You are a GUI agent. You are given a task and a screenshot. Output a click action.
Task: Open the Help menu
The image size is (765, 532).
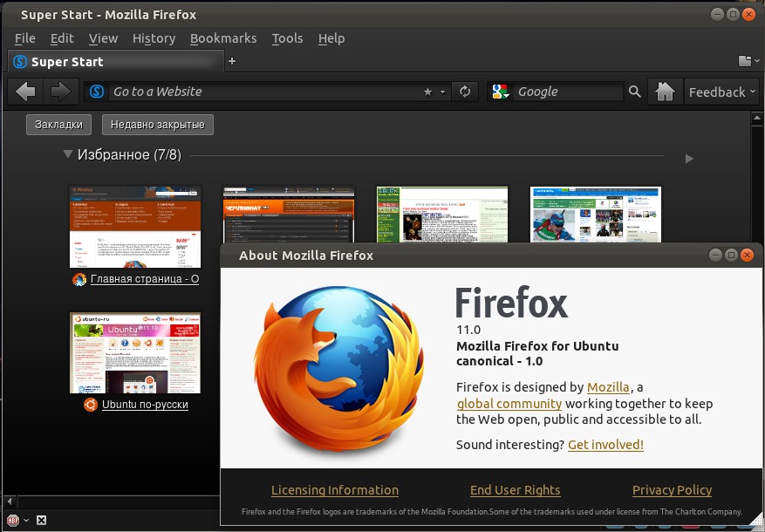click(331, 38)
